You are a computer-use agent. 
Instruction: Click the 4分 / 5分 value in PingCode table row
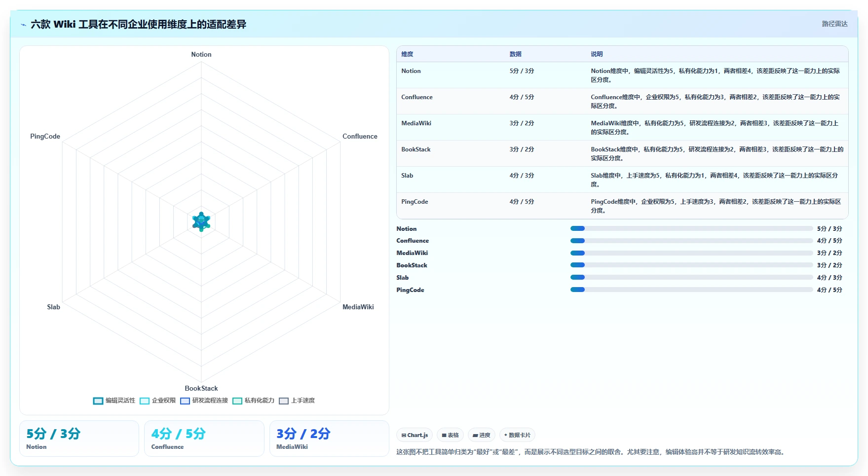coord(522,202)
